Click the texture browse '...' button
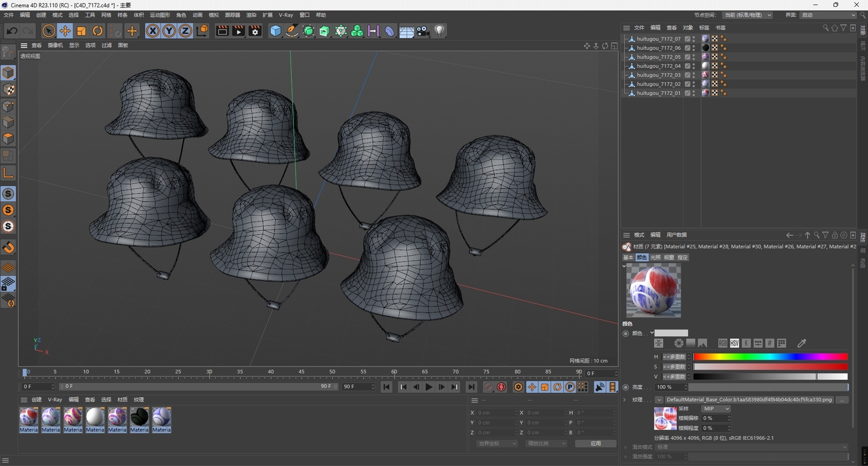The width and height of the screenshot is (868, 466). pos(842,400)
